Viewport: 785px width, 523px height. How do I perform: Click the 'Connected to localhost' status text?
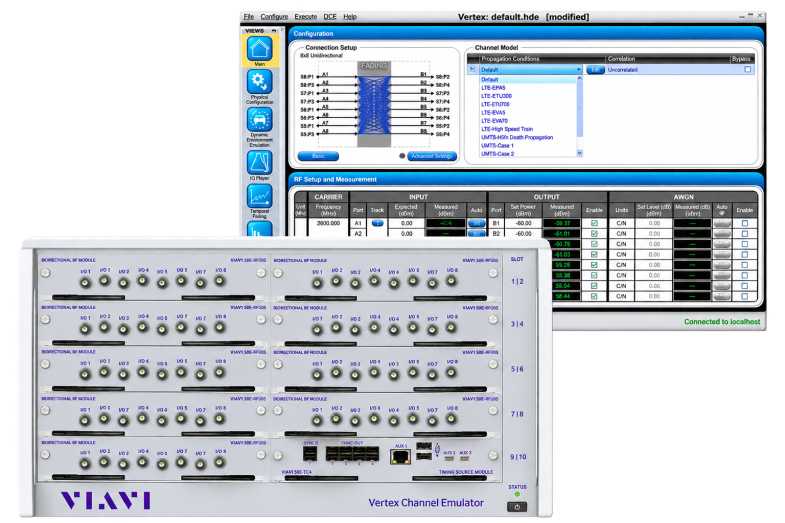(x=721, y=322)
